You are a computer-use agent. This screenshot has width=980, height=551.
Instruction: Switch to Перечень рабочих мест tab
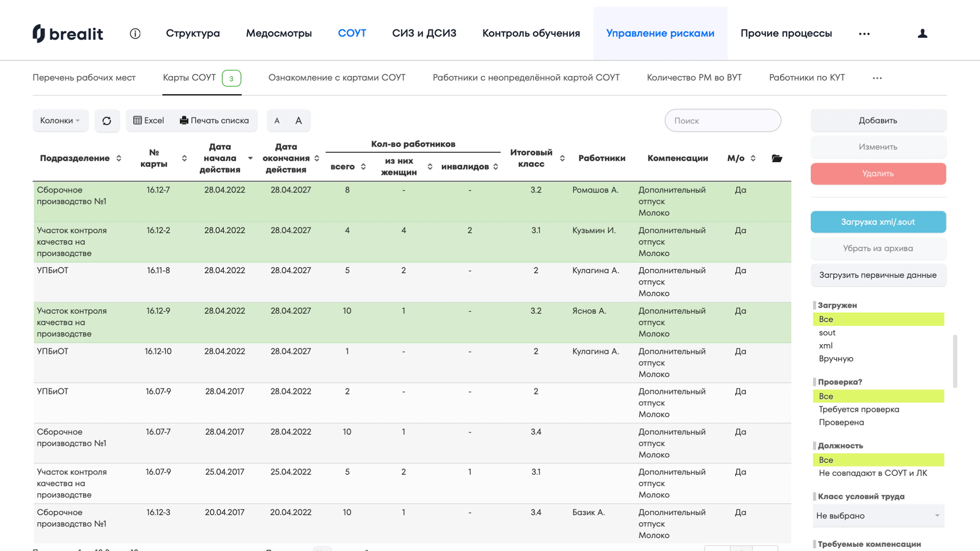point(84,78)
